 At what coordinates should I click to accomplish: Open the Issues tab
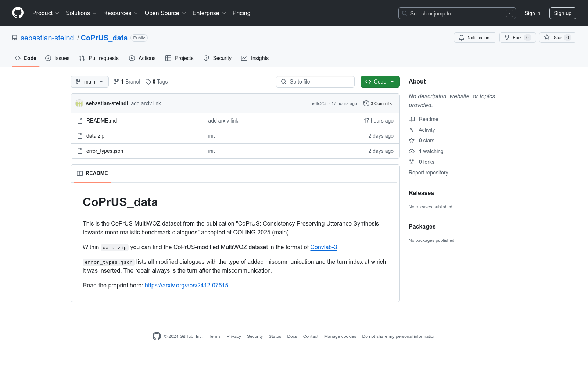[57, 58]
